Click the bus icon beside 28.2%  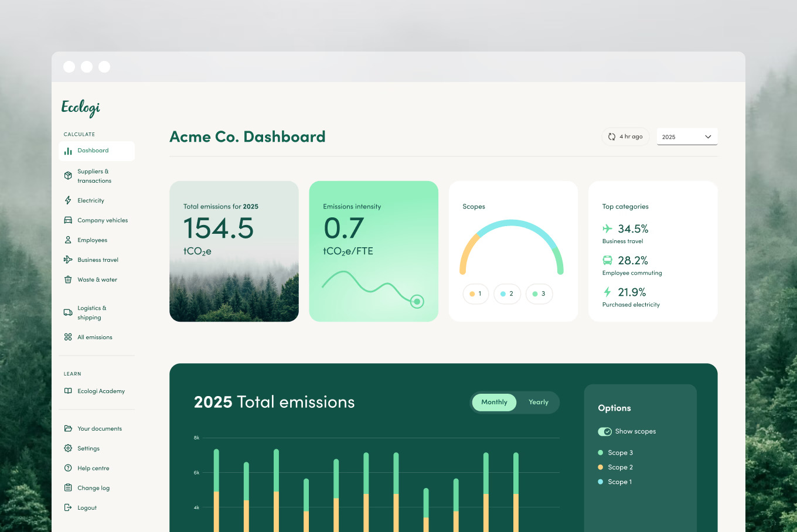(x=607, y=260)
